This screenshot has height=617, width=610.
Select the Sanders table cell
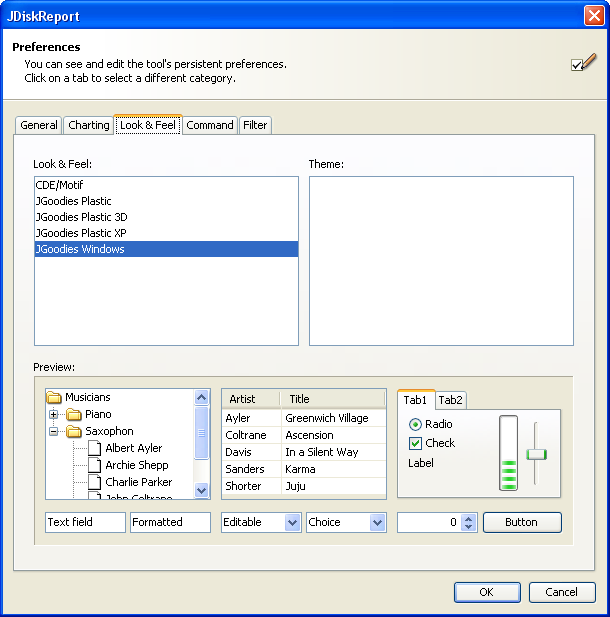pyautogui.click(x=252, y=469)
